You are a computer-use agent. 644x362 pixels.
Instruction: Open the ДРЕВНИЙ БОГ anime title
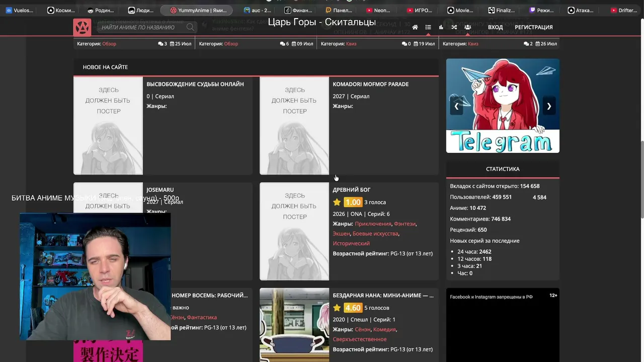(x=352, y=190)
